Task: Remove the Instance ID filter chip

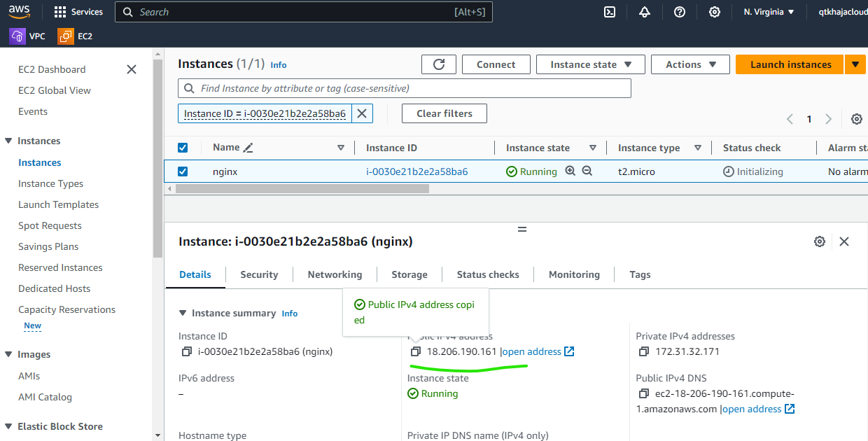Action: coord(362,113)
